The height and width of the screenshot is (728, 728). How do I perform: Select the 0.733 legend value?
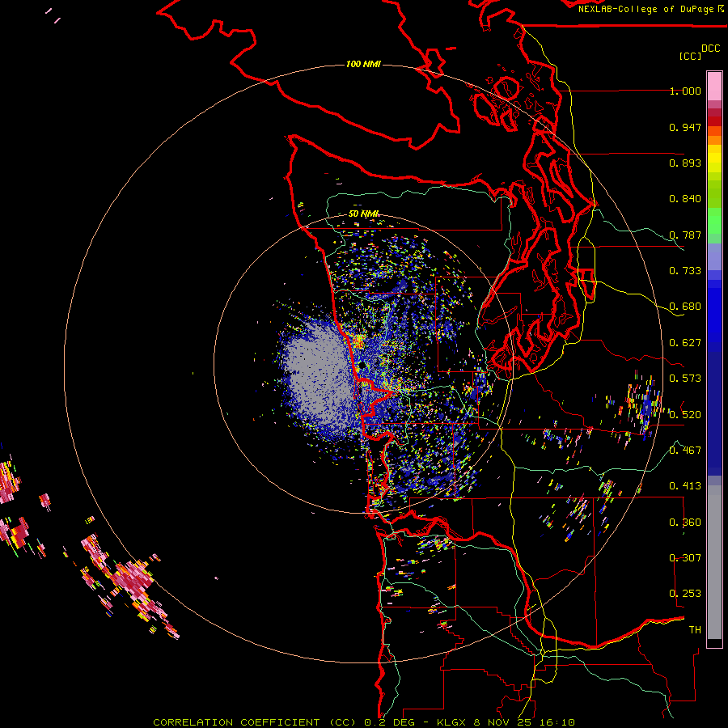coord(685,271)
